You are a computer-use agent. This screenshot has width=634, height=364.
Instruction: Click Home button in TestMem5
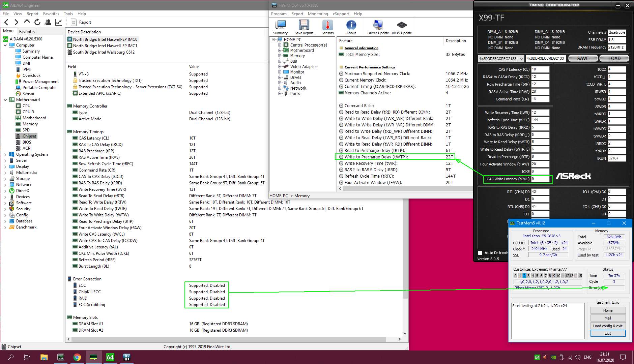(x=608, y=310)
